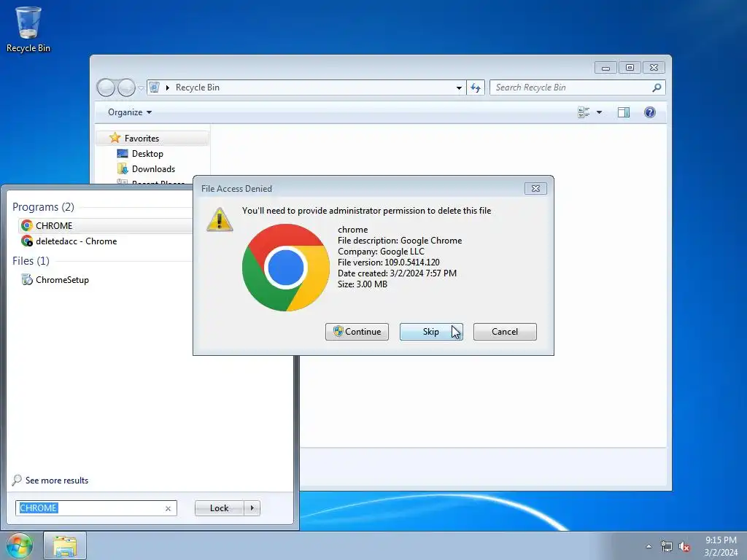Click the Forward button in Recycle Bin window

(x=126, y=87)
